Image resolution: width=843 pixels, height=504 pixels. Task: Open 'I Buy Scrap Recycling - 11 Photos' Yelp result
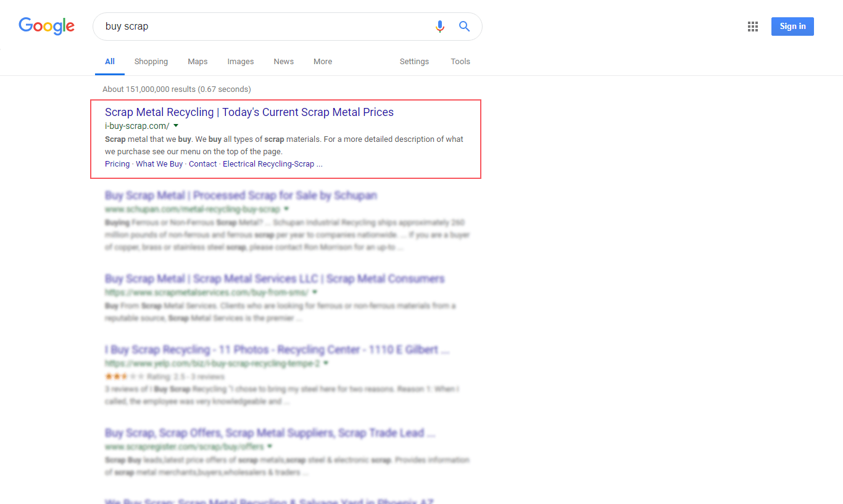click(x=277, y=350)
